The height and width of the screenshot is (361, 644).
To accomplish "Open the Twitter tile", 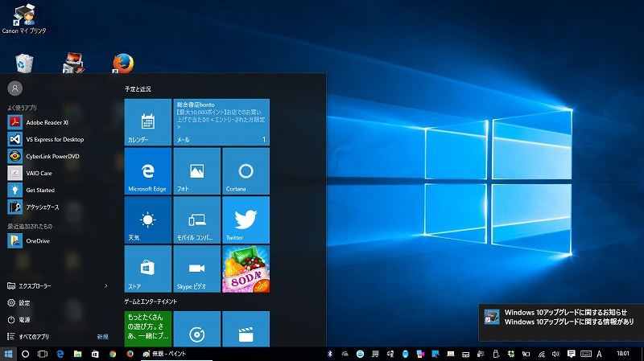I will pyautogui.click(x=246, y=219).
